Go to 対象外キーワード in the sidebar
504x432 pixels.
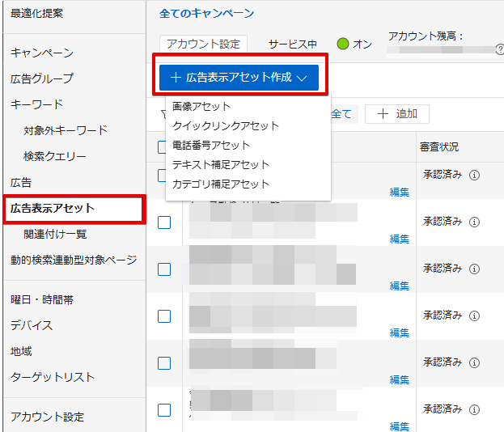point(66,130)
